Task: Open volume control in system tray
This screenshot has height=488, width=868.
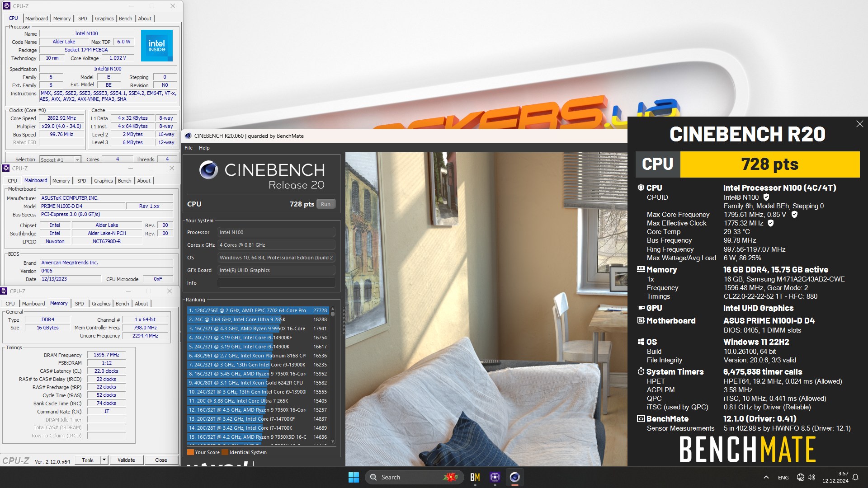Action: (x=811, y=477)
